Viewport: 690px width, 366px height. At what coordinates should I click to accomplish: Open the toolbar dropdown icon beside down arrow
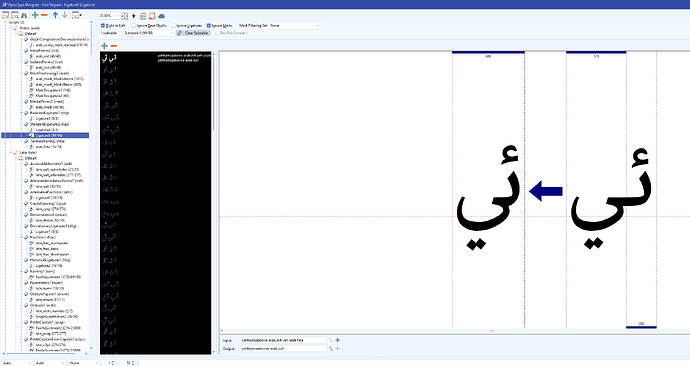coord(77,15)
